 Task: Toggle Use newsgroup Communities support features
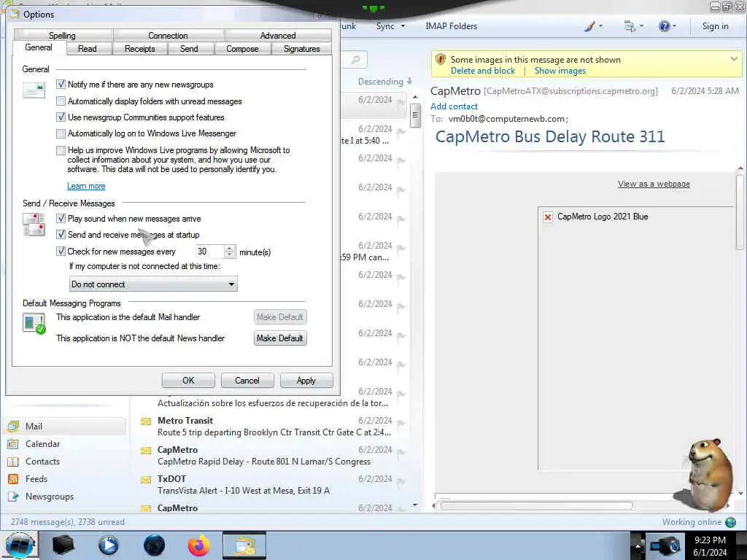61,117
